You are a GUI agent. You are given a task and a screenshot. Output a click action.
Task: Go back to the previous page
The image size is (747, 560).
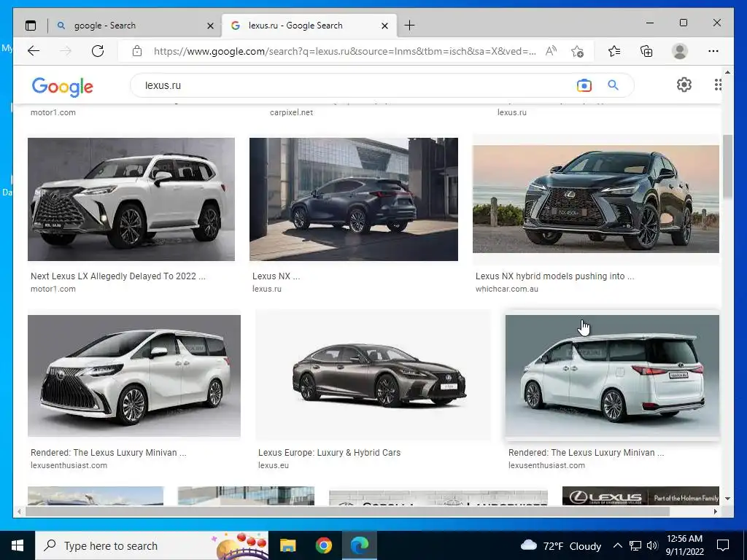34,51
